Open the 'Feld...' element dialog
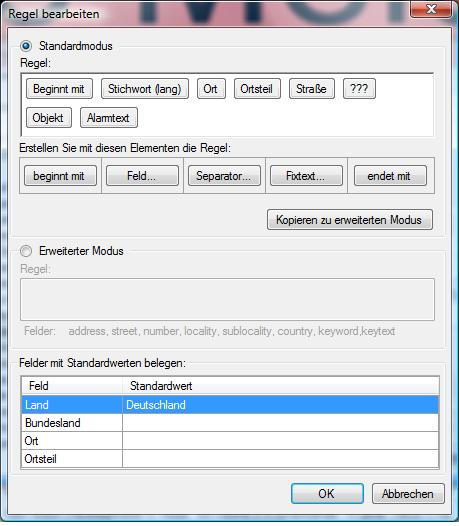This screenshot has width=459, height=526. coord(142,176)
